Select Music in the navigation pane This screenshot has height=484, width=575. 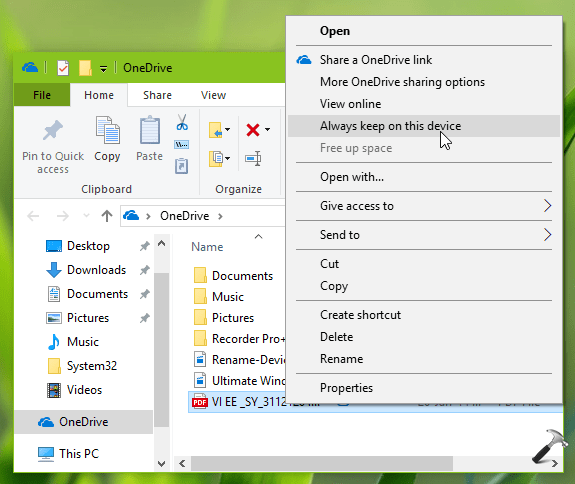tap(83, 342)
